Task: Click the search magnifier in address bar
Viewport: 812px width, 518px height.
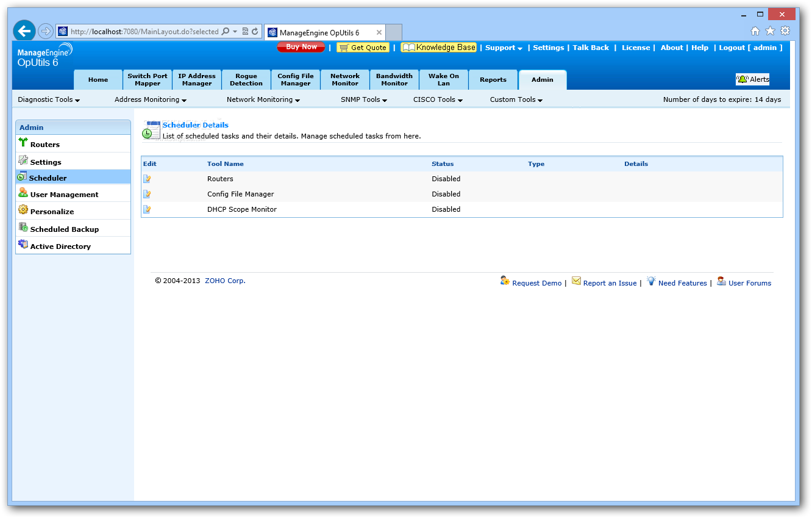Action: [x=226, y=32]
